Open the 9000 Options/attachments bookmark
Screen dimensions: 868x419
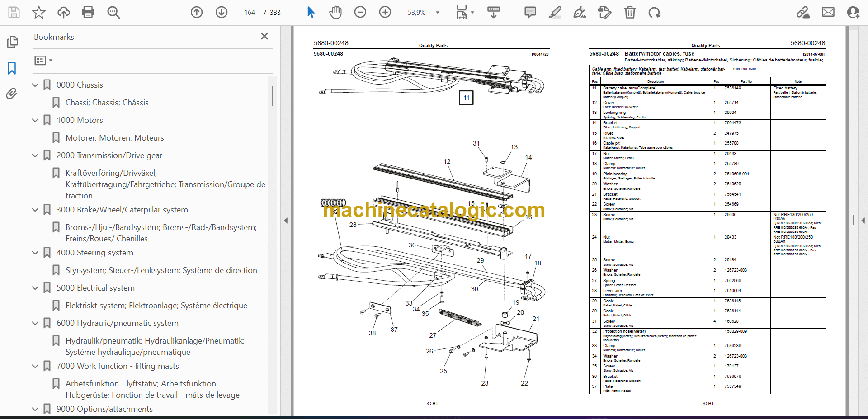[104, 409]
